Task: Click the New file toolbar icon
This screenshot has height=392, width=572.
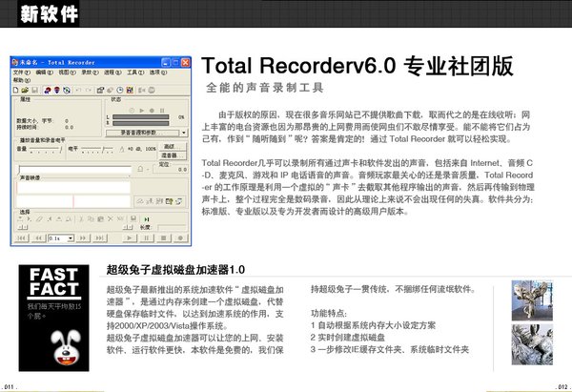Action: 17,89
